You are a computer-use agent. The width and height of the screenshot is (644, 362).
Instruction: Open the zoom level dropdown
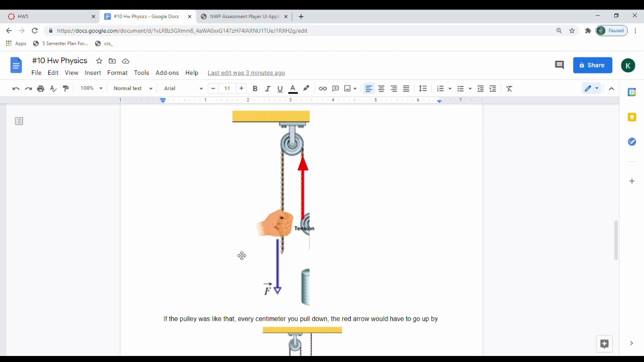(x=92, y=88)
